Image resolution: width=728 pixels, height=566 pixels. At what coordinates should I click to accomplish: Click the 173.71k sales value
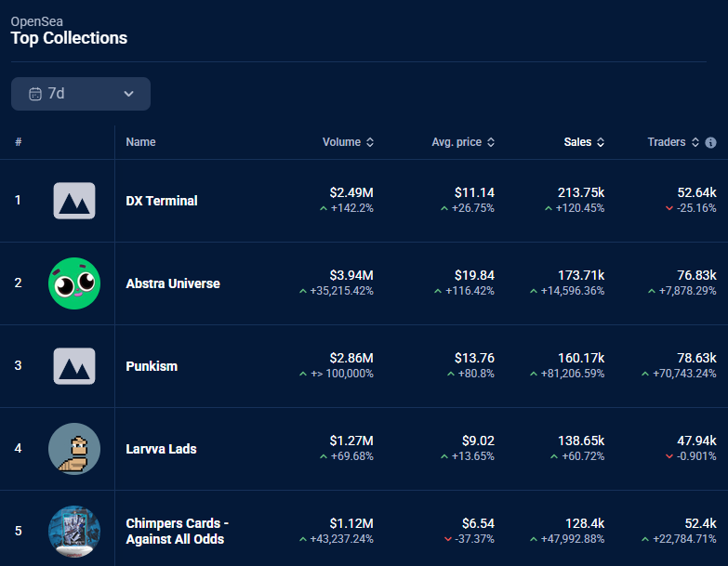coord(581,275)
